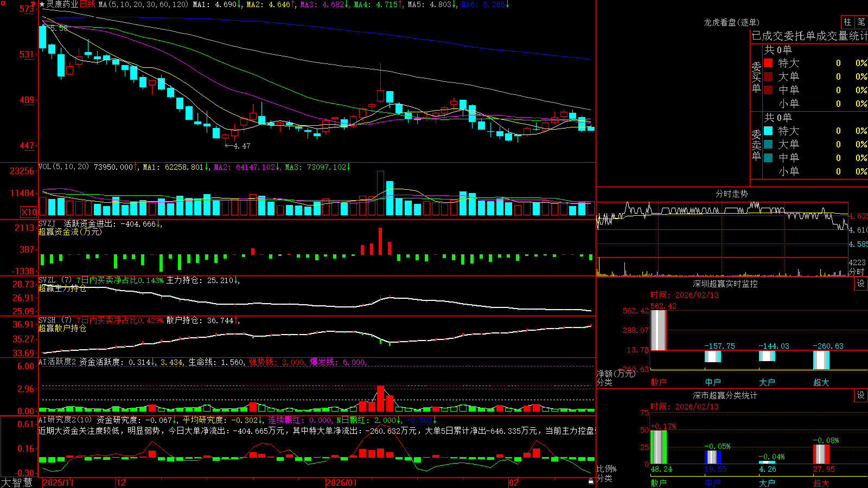Click the 龙虎看盘(逐单) panel title
This screenshot has height=488, width=868.
pos(731,22)
